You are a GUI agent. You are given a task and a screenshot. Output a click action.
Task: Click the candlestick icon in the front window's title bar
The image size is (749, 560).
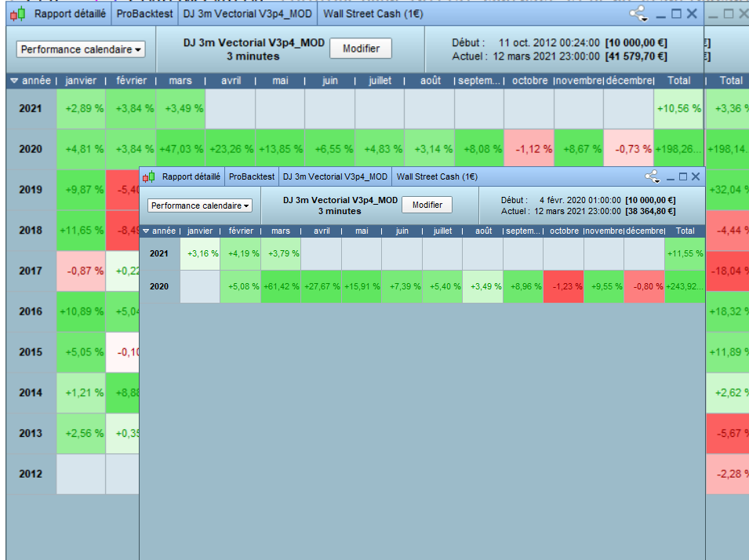point(149,176)
